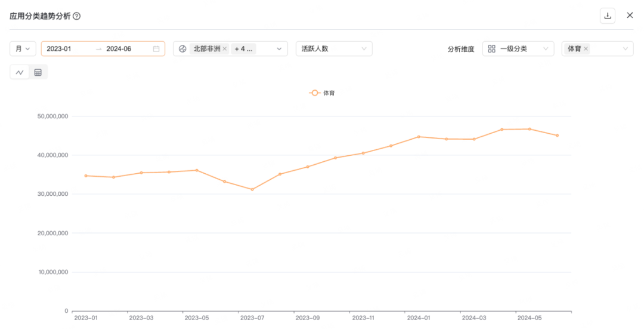Click the +4 more regions tag
Image resolution: width=644 pixels, height=329 pixels.
(x=244, y=49)
